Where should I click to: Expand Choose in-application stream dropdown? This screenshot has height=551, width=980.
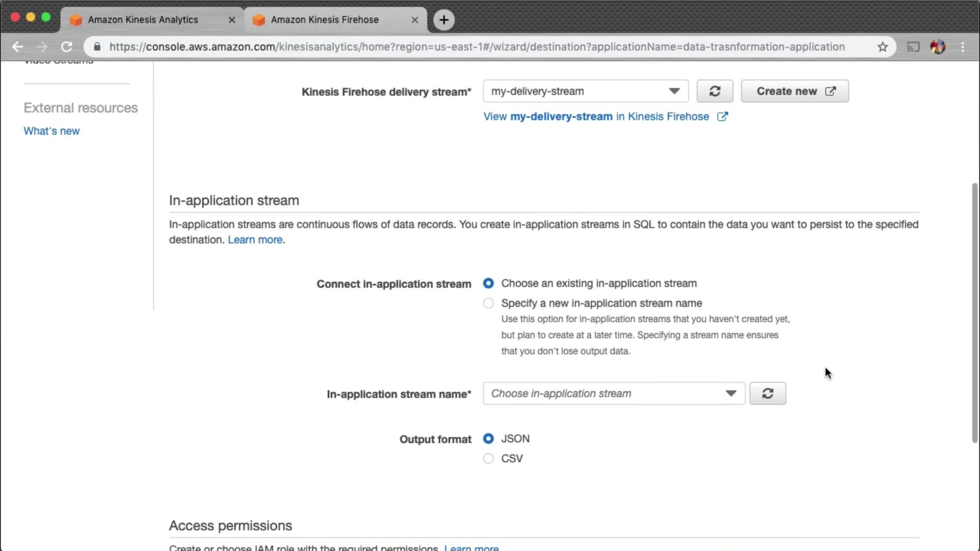point(614,393)
